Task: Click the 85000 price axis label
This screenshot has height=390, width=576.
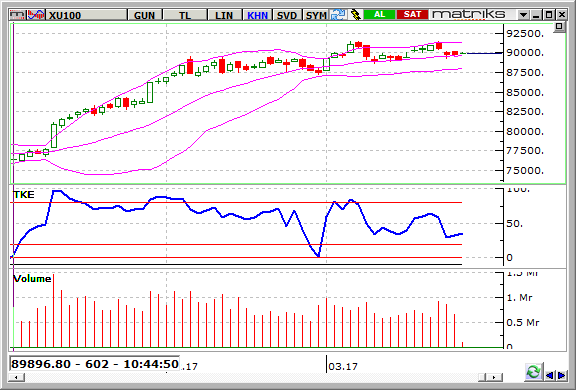Action: point(525,92)
